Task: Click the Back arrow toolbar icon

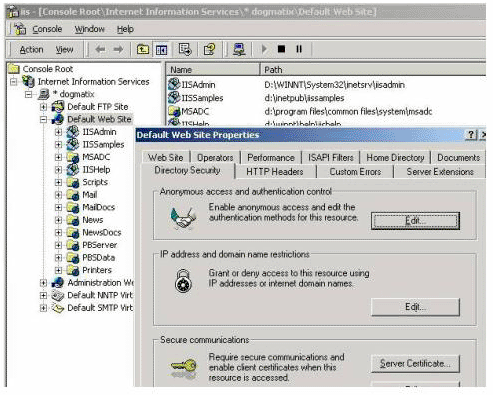Action: [x=100, y=49]
